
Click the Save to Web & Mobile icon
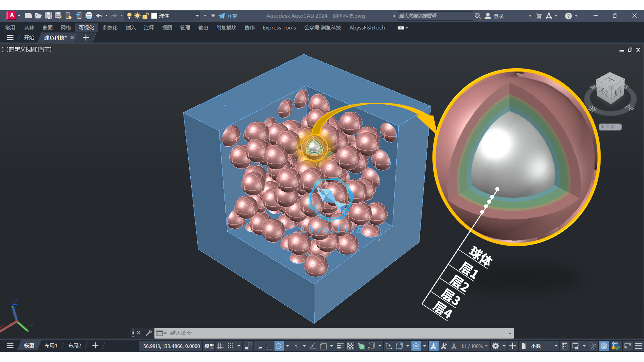79,15
